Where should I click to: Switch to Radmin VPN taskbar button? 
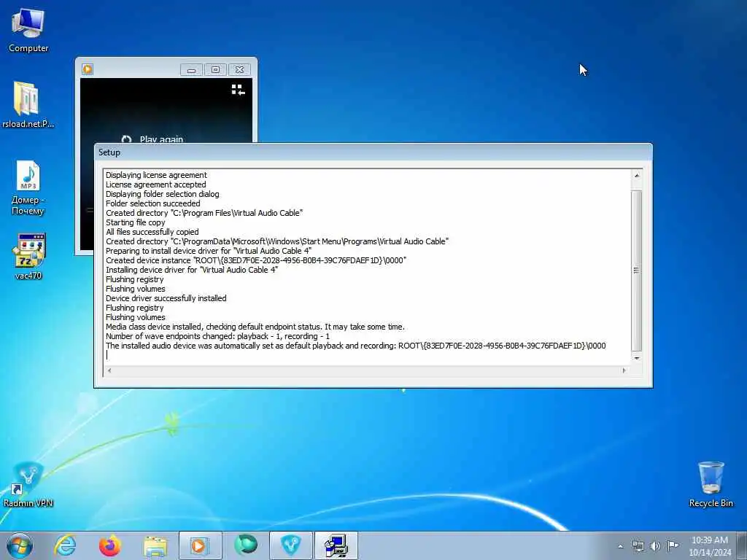tap(291, 545)
